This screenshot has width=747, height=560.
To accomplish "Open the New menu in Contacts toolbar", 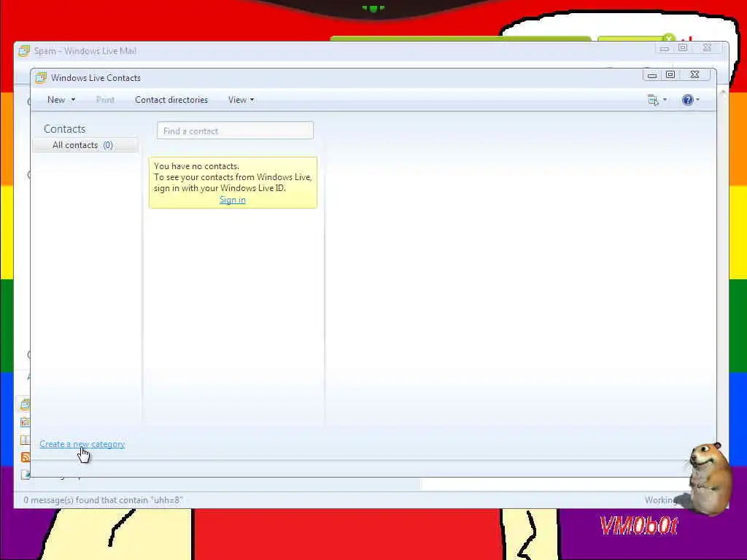I will point(56,100).
